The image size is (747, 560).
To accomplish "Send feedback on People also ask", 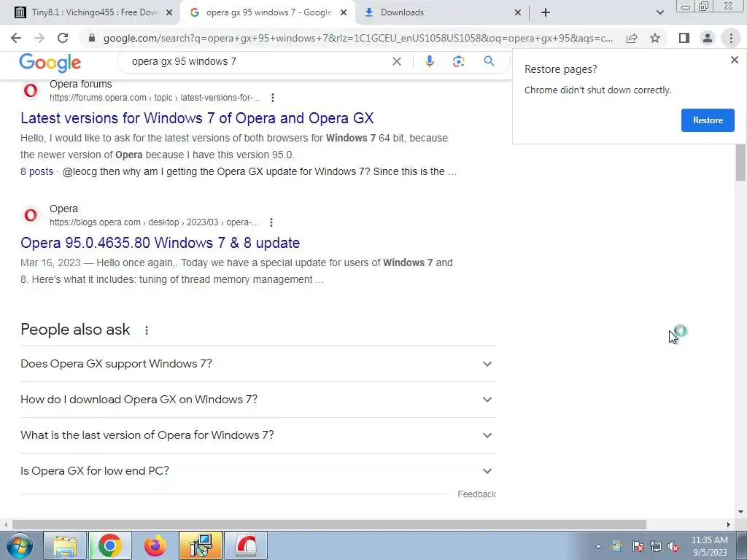I will coord(476,494).
